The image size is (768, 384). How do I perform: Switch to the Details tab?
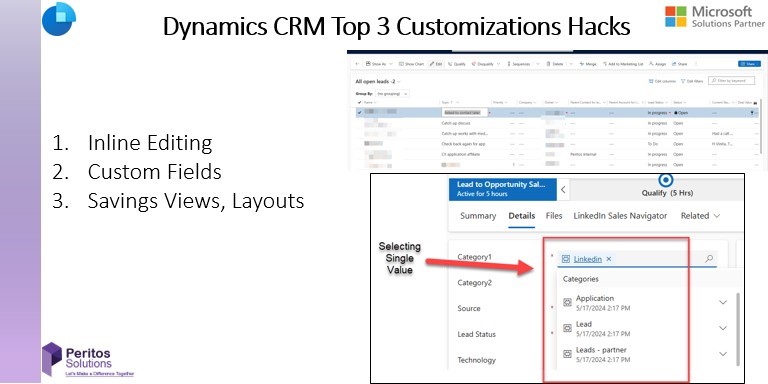(522, 216)
